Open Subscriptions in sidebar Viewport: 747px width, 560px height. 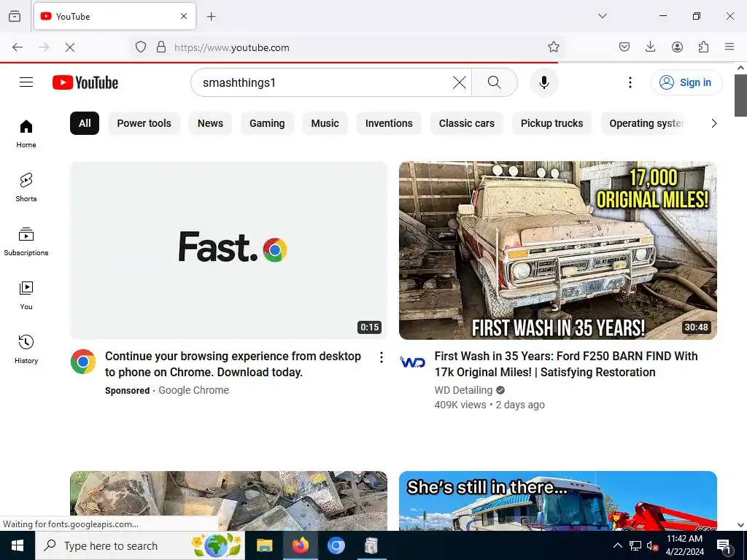pos(26,242)
